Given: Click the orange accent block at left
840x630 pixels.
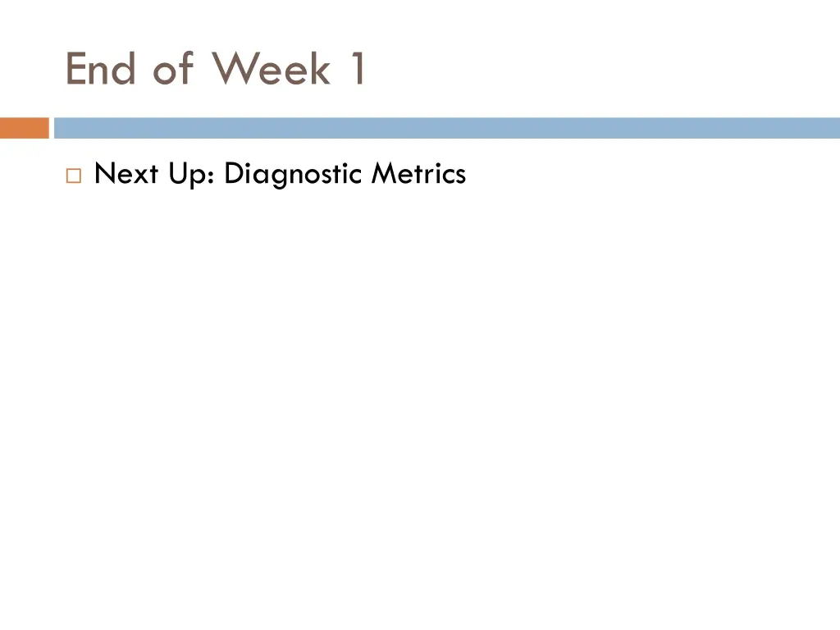Looking at the screenshot, I should coord(24,128).
